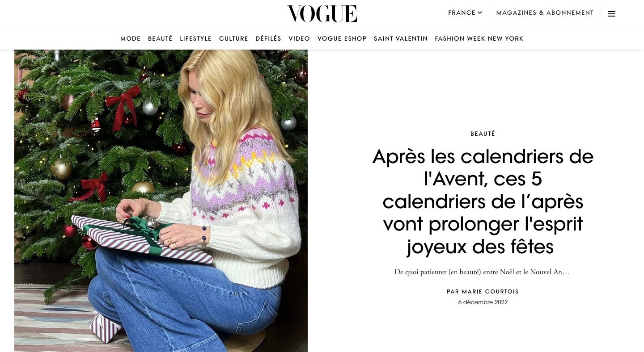
Task: Open FASHION WEEK NEW YORK section
Action: click(x=479, y=39)
